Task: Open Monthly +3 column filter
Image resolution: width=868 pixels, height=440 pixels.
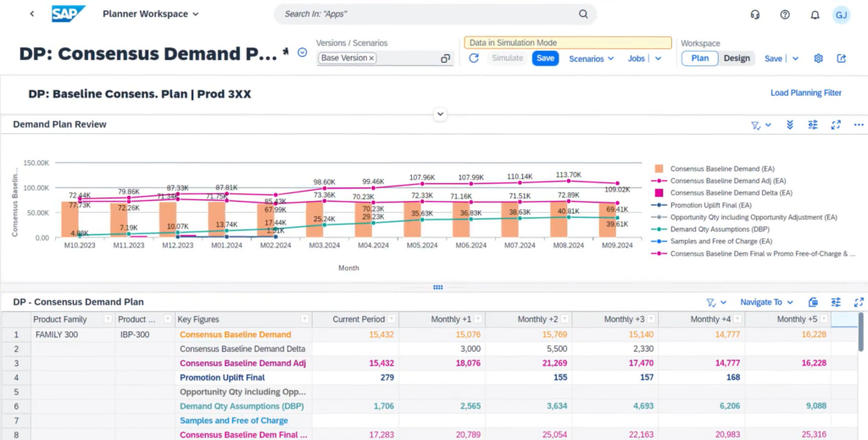Action: click(x=650, y=320)
